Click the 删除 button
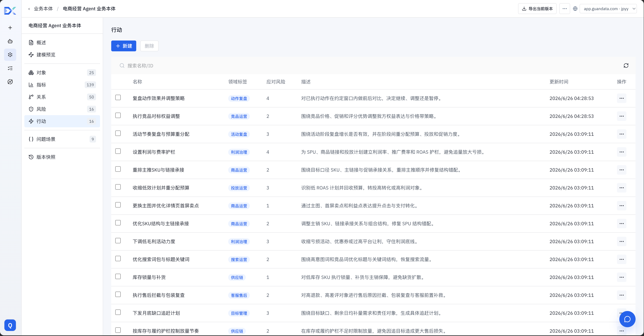The height and width of the screenshot is (336, 644). (149, 46)
